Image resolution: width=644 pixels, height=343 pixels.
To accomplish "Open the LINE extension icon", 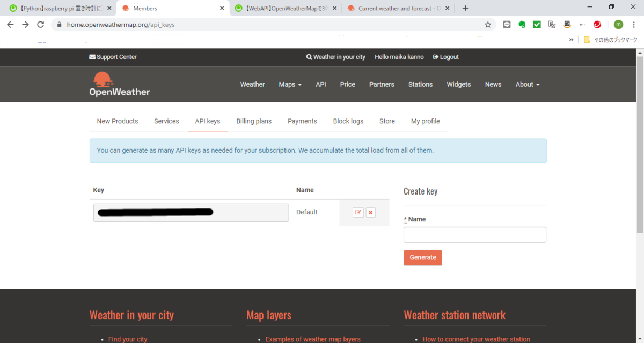I will [507, 25].
